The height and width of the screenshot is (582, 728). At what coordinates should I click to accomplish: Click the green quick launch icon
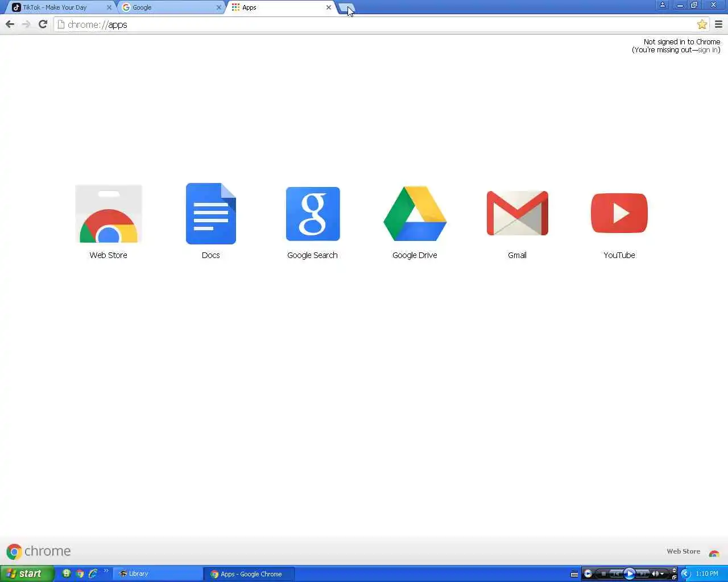click(67, 573)
